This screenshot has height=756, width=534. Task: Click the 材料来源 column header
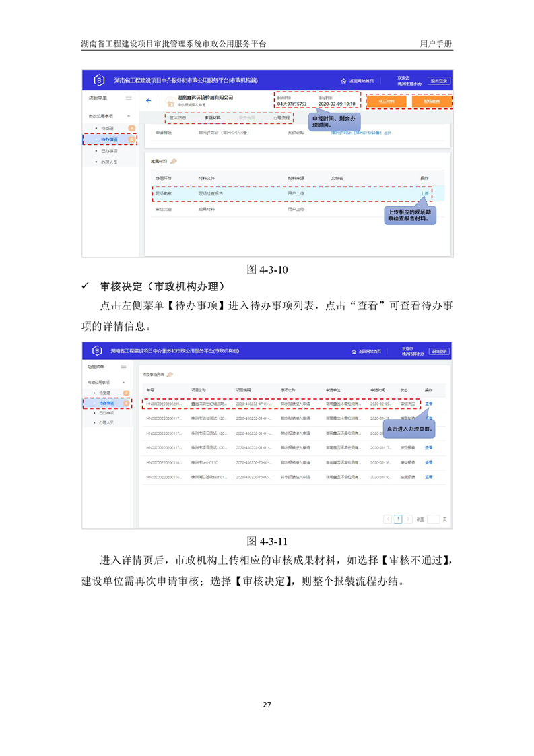click(x=296, y=179)
